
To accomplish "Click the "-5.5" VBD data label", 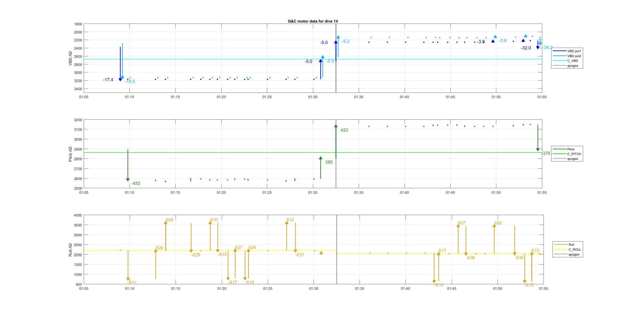I will click(x=330, y=61).
